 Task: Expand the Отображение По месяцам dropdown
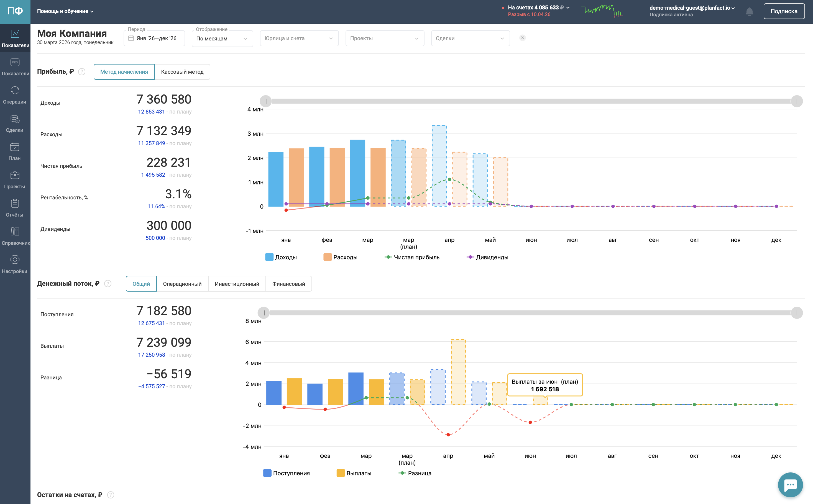point(222,39)
